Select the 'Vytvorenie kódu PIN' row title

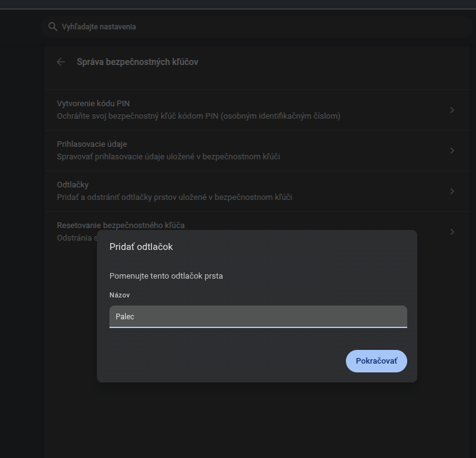click(93, 104)
